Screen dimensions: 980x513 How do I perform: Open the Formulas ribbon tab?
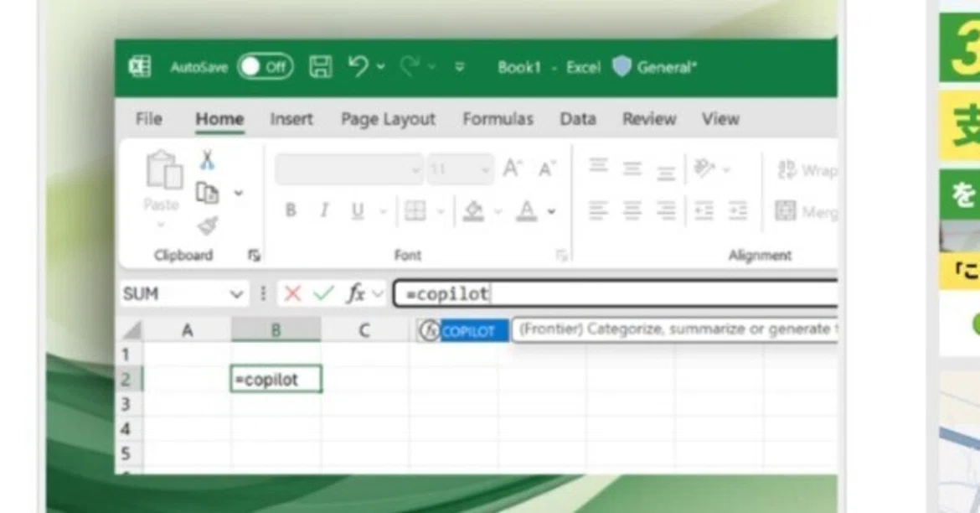498,119
